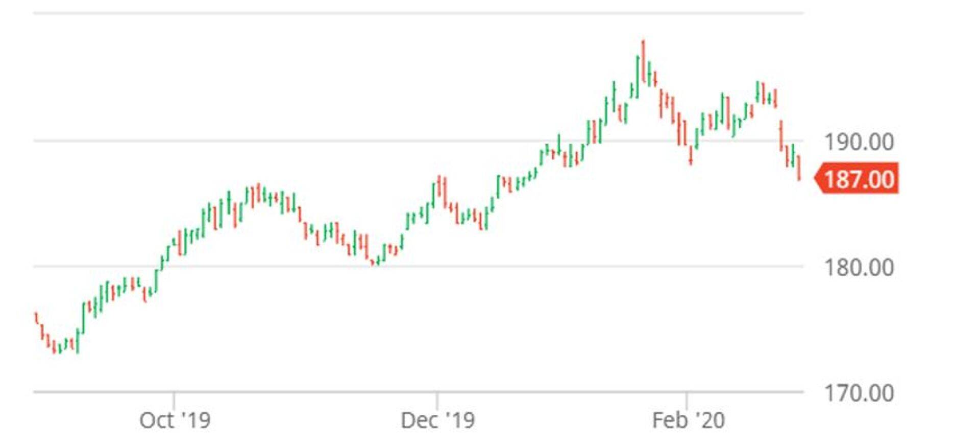Click the top horizontal gridline of the chart
The width and height of the screenshot is (980, 446).
click(419, 13)
